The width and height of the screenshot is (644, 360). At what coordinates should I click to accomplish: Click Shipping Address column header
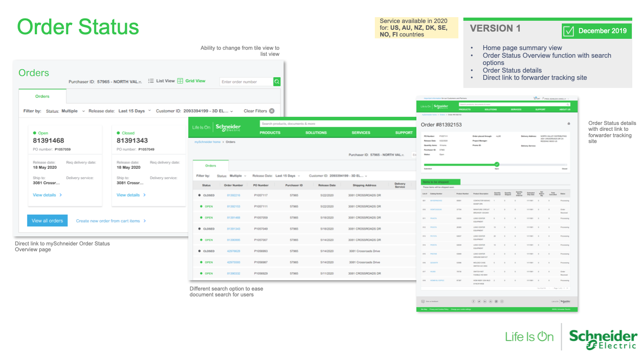pos(364,185)
